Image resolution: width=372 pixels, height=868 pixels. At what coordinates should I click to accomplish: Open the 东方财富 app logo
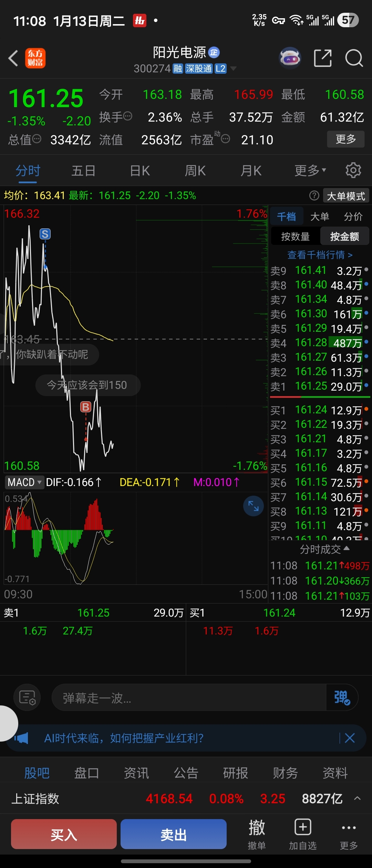pyautogui.click(x=35, y=58)
